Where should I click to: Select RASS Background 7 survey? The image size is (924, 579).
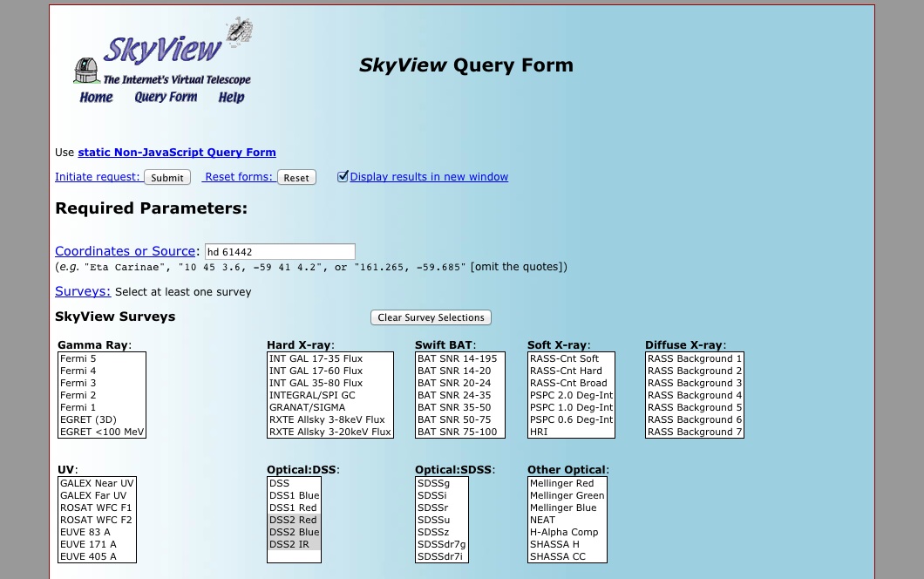[x=694, y=432]
